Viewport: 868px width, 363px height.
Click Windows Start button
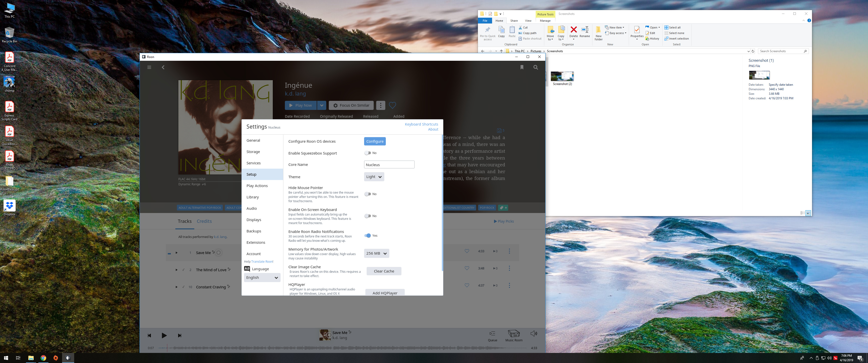[6, 358]
